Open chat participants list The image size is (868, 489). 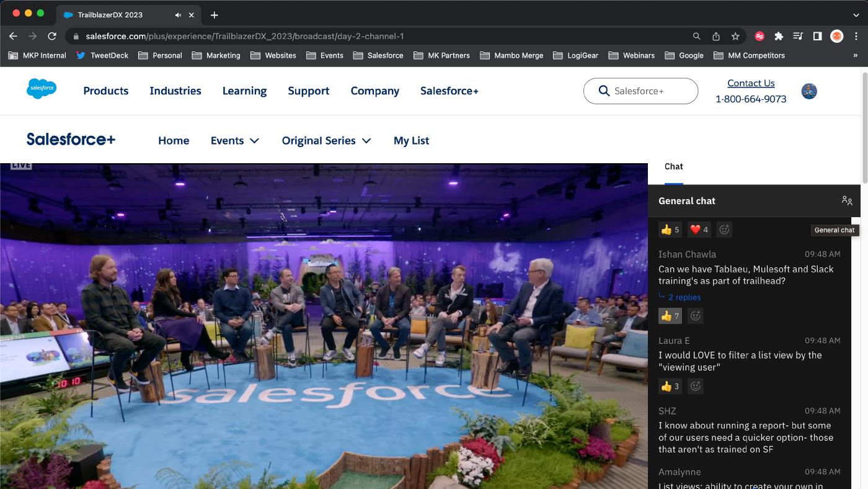(x=847, y=200)
